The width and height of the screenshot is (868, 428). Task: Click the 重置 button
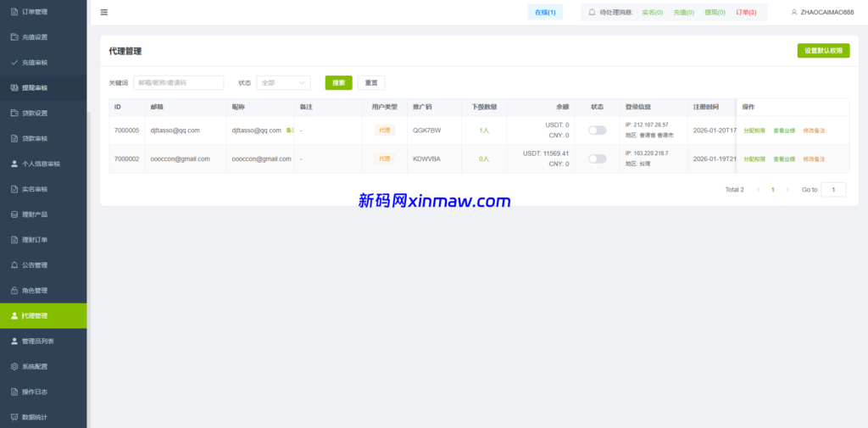[371, 83]
